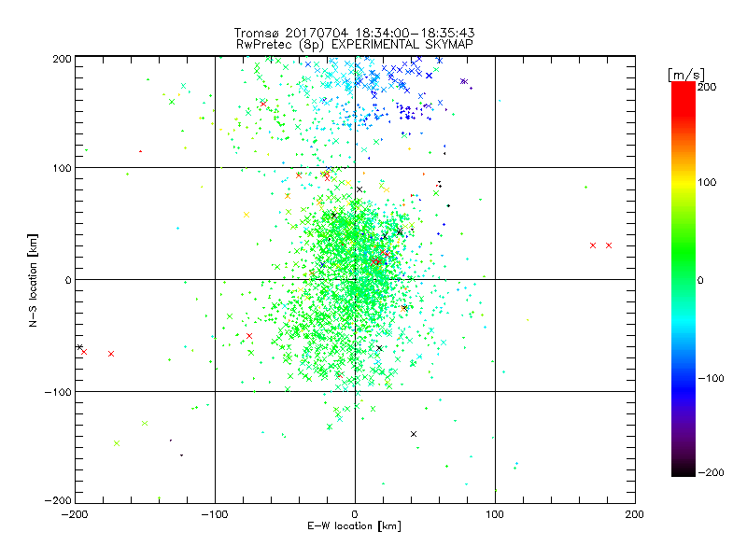This screenshot has height=560, width=747.
Task: Click the purple X marker at upper right
Action: (x=463, y=81)
